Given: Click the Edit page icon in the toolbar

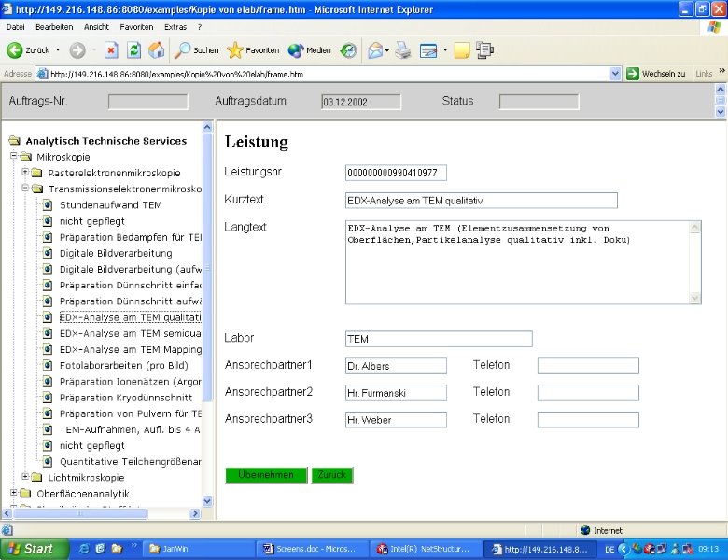Looking at the screenshot, I should click(x=428, y=50).
